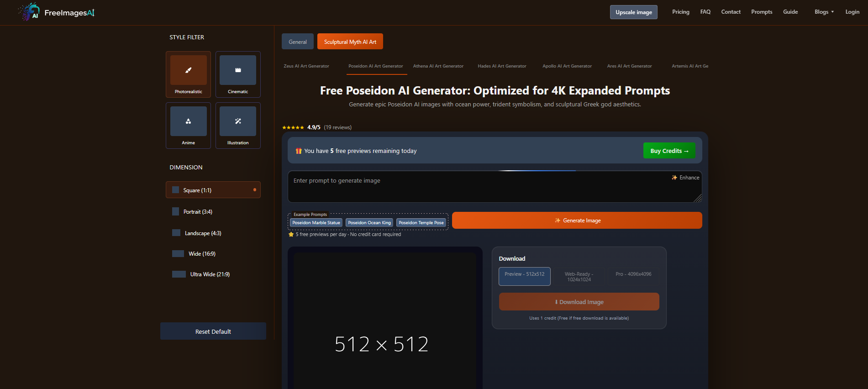
Task: Use the Poseidon Temple Pose example prompt
Action: (x=421, y=223)
